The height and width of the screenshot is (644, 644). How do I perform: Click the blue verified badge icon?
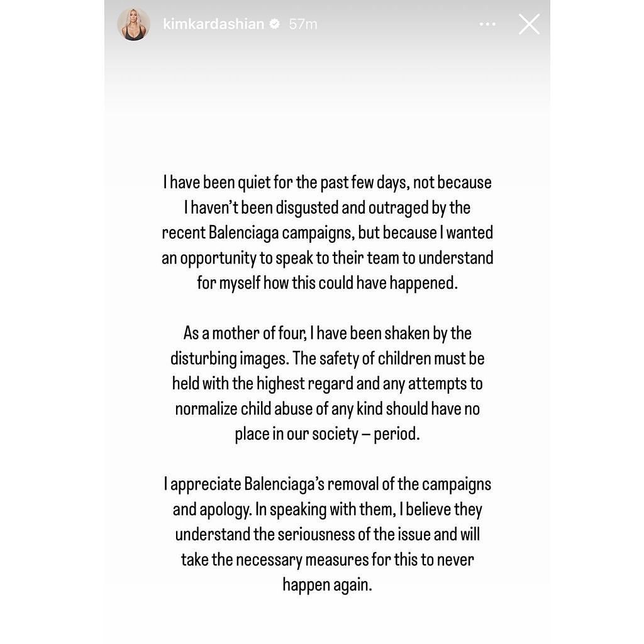(274, 24)
